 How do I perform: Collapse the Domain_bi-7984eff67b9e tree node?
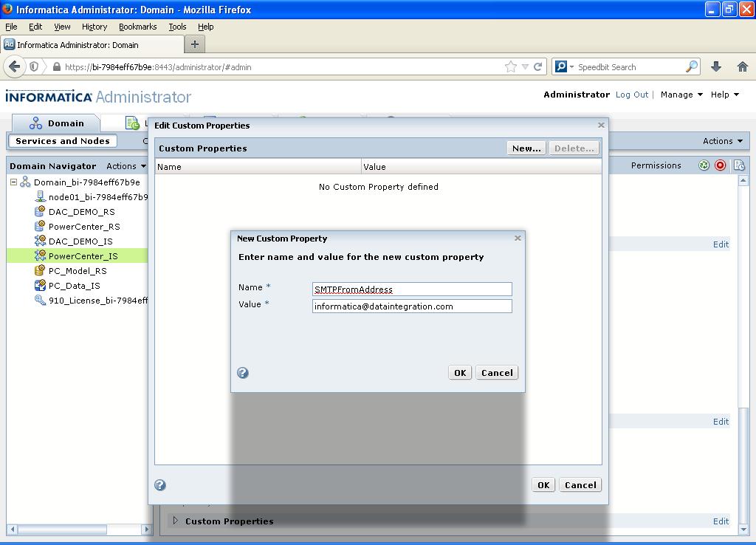(x=13, y=182)
